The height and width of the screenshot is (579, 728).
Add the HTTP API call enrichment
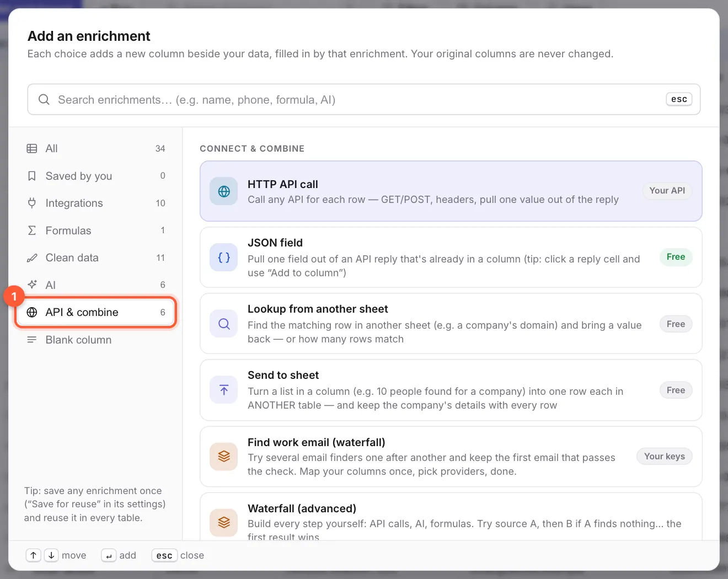point(451,191)
